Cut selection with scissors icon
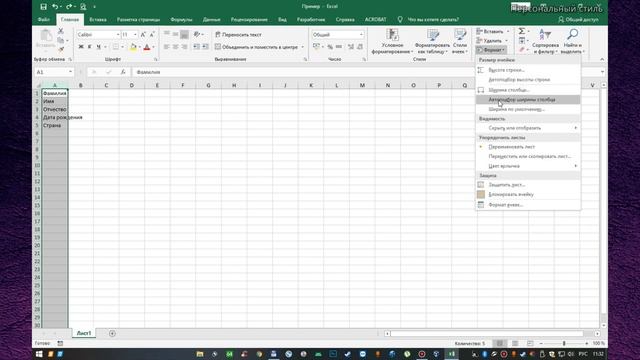 60,31
